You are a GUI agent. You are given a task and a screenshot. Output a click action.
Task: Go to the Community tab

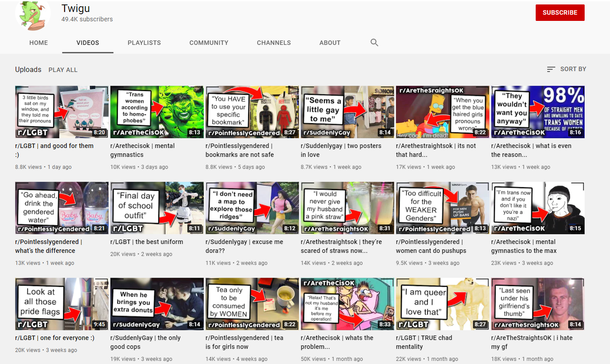pyautogui.click(x=209, y=43)
